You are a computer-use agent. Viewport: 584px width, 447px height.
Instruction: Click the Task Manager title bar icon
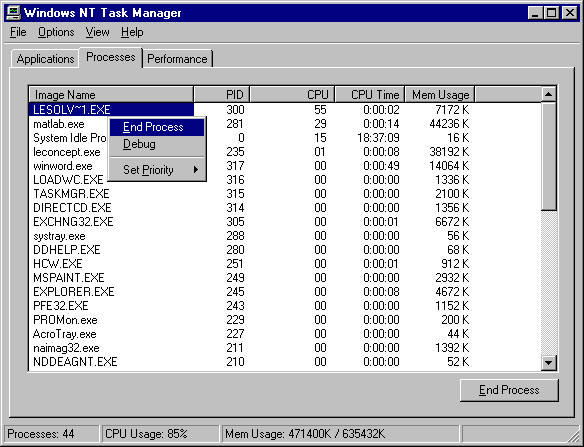pos(13,13)
